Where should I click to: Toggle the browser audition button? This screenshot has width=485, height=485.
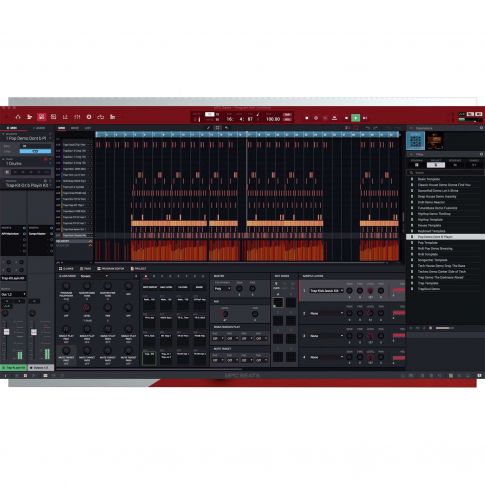coord(430,328)
